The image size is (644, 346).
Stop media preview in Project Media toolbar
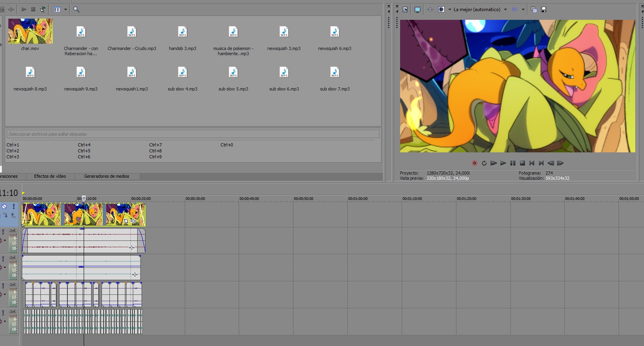click(x=33, y=9)
